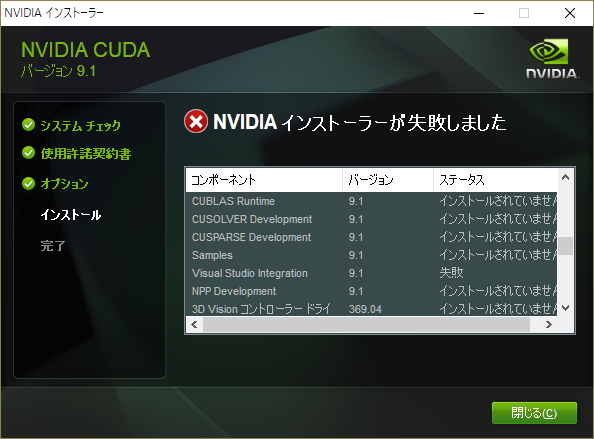This screenshot has width=594, height=439.
Task: Click the green check beside システム チェック
Action: pos(28,125)
